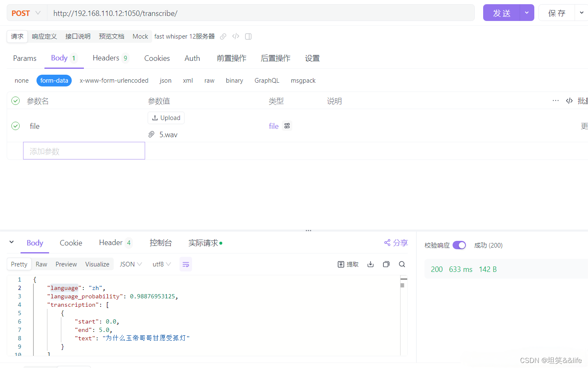Switch to the Params tab
Screen dimensions: 588x368
point(25,58)
